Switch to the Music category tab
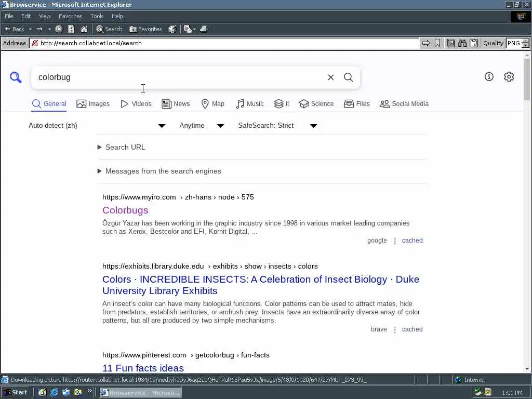Viewport: 532px width, 399px height. click(x=249, y=104)
